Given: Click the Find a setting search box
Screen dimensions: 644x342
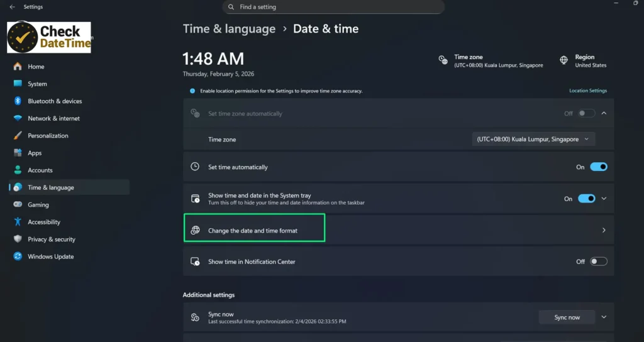Looking at the screenshot, I should pos(333,7).
